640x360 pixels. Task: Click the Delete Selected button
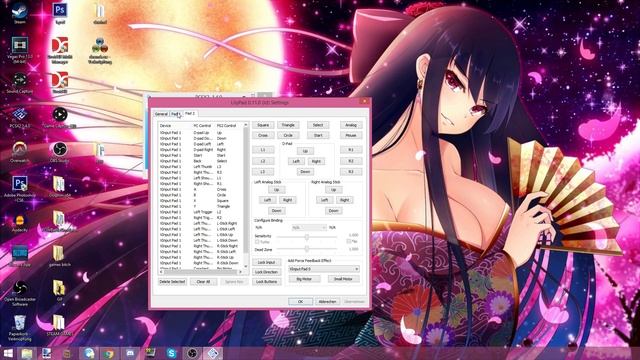tap(172, 282)
